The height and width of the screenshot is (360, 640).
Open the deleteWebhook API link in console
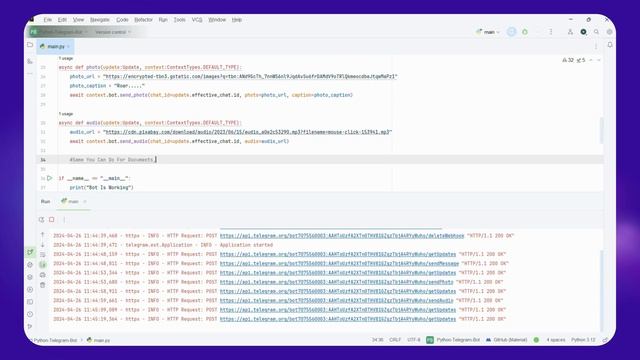(x=342, y=236)
